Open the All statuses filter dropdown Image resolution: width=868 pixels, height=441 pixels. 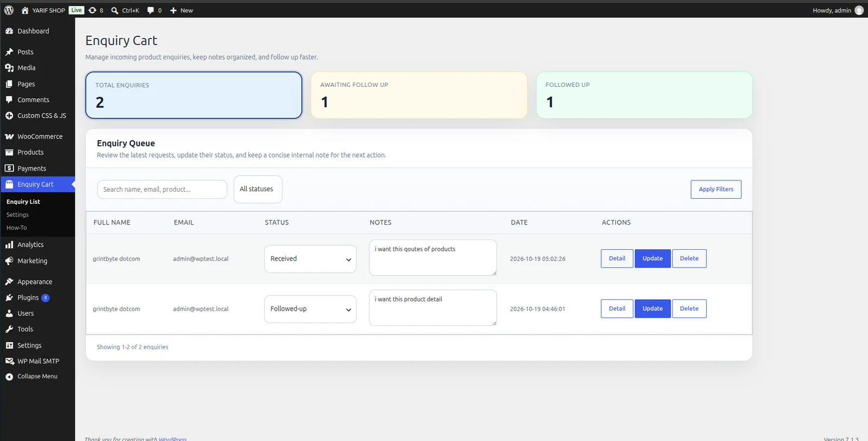pos(258,189)
